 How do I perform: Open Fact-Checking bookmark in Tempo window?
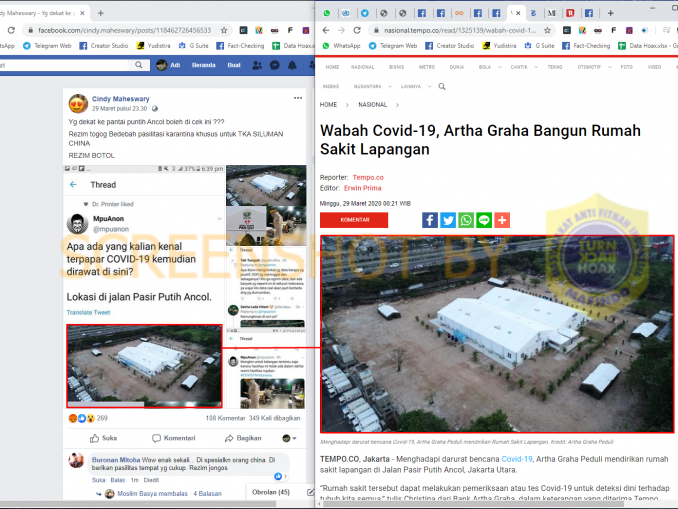(586, 45)
